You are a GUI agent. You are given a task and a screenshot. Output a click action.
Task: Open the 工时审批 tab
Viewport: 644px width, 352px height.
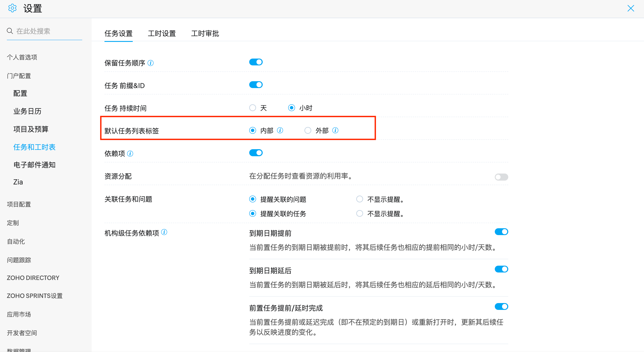pos(205,34)
